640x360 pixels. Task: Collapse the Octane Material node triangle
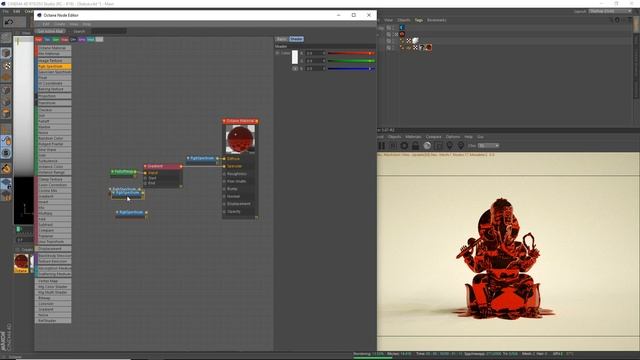tap(224, 121)
